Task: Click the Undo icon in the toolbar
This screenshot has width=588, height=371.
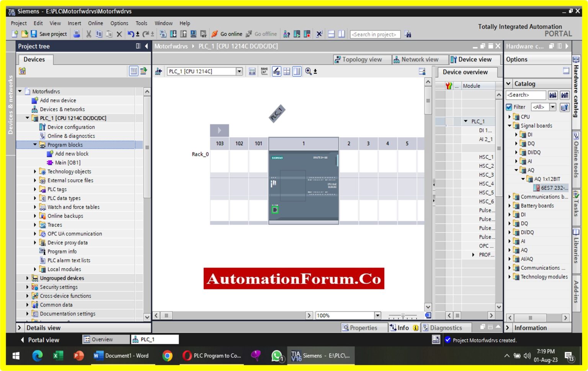Action: coord(130,34)
